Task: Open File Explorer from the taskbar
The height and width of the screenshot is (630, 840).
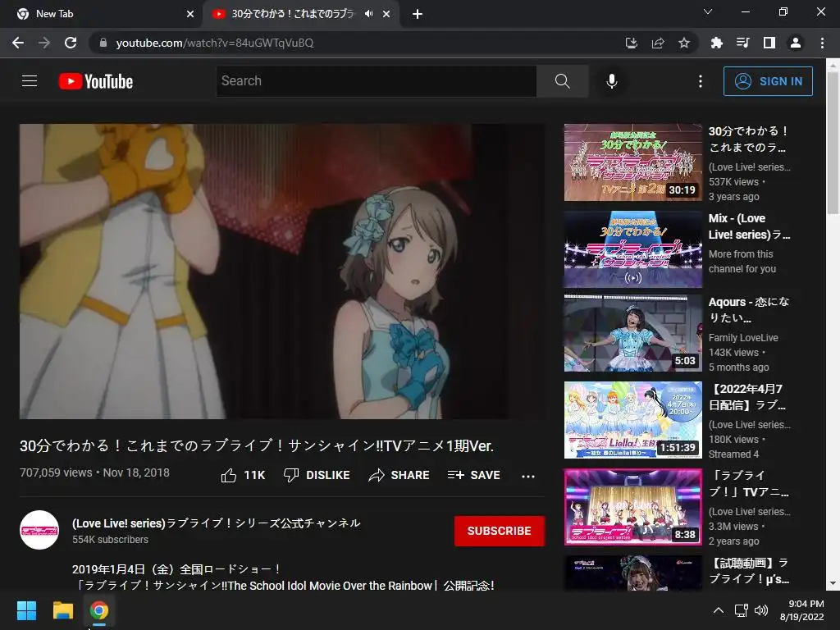Action: pyautogui.click(x=62, y=610)
